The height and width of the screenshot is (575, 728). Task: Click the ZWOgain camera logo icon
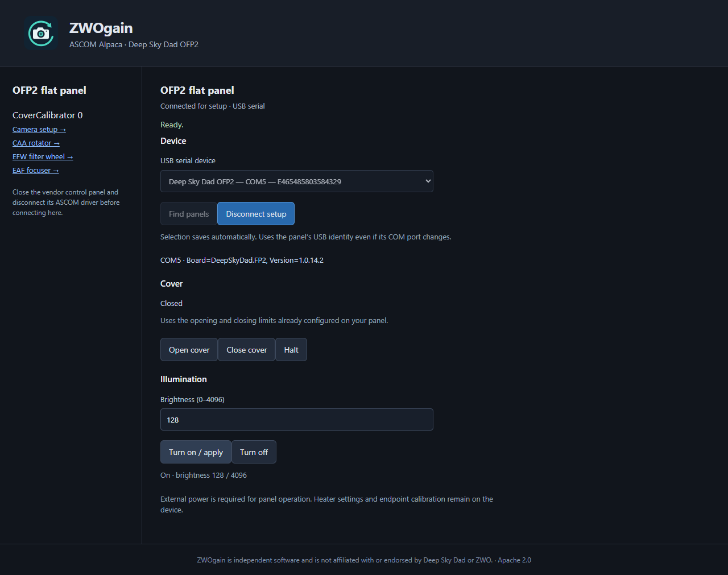tap(41, 34)
